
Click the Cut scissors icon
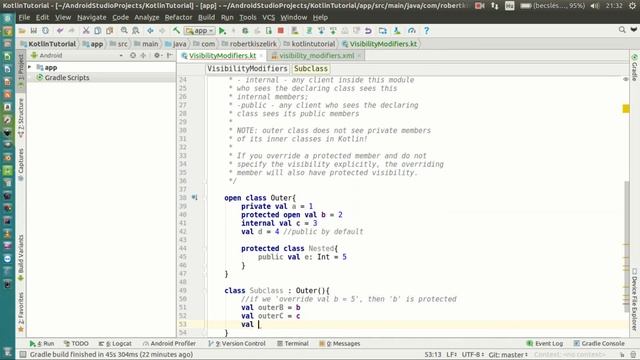tap(86, 31)
